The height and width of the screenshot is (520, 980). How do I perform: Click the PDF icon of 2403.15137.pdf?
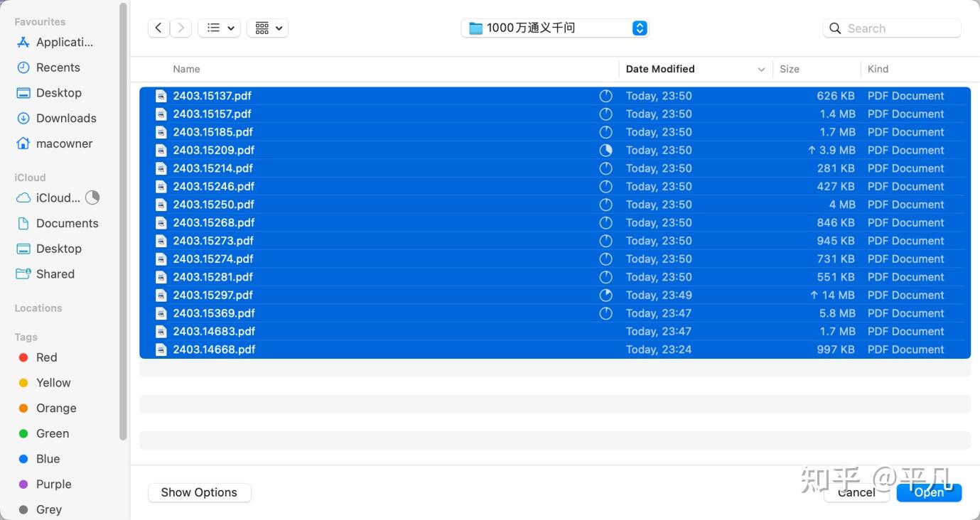[161, 96]
